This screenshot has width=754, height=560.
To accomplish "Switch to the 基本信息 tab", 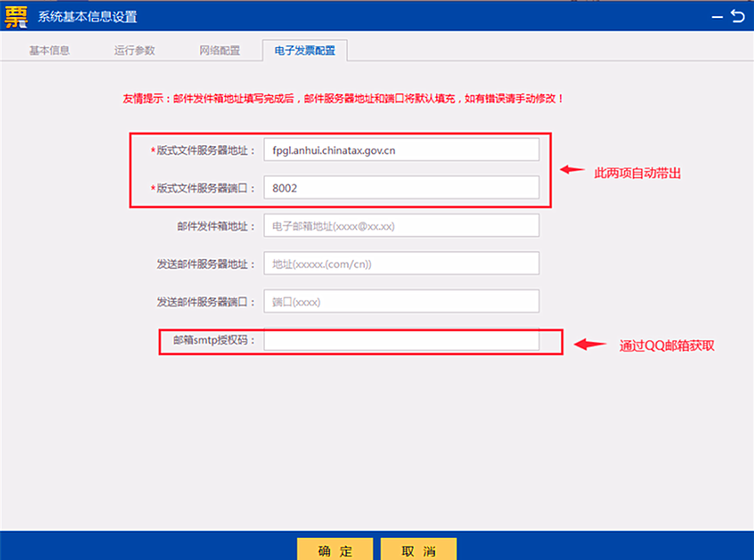I will coord(50,50).
